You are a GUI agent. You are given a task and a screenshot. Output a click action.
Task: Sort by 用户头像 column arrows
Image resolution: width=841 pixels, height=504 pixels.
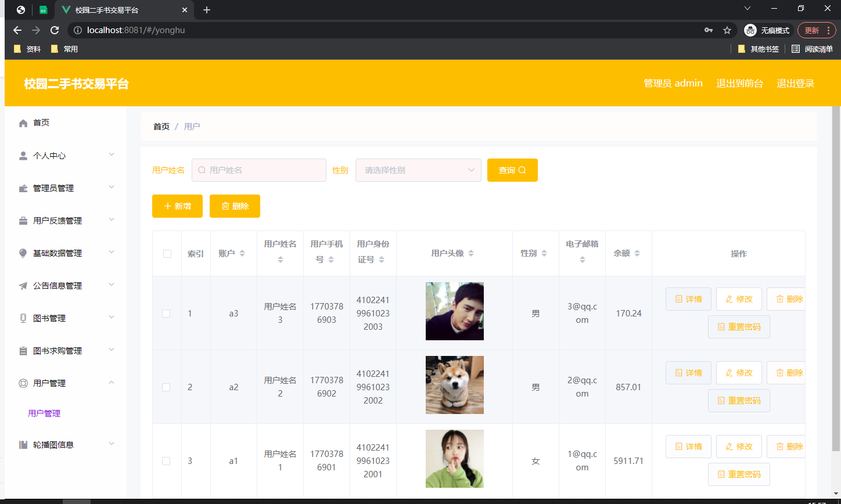pyautogui.click(x=471, y=254)
